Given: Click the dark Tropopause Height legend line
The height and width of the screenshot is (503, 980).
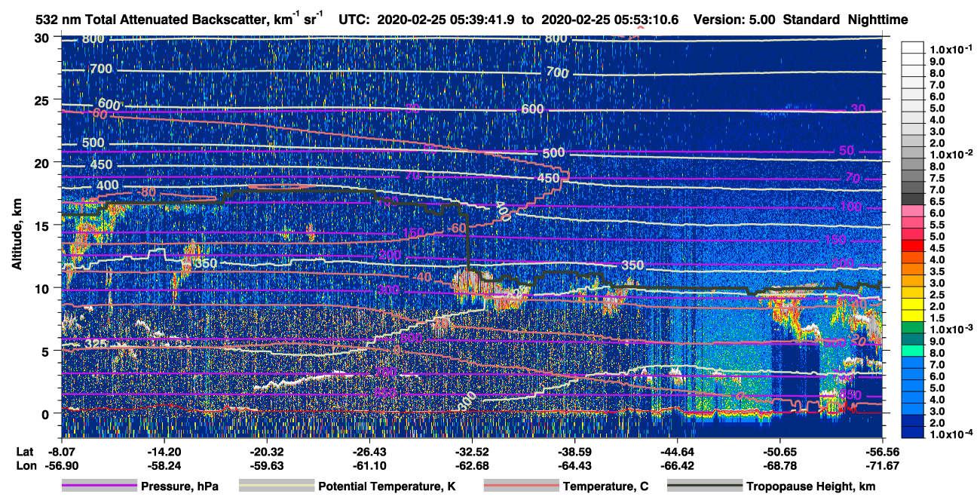Looking at the screenshot, I should (705, 486).
